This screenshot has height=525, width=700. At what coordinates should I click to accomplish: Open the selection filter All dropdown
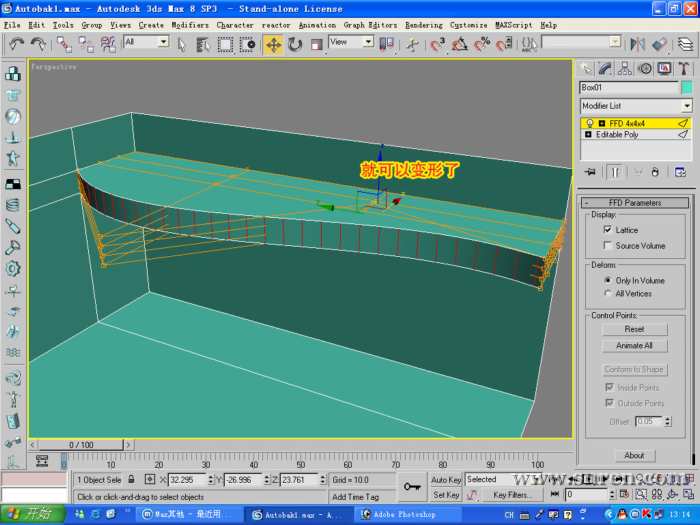click(x=146, y=42)
